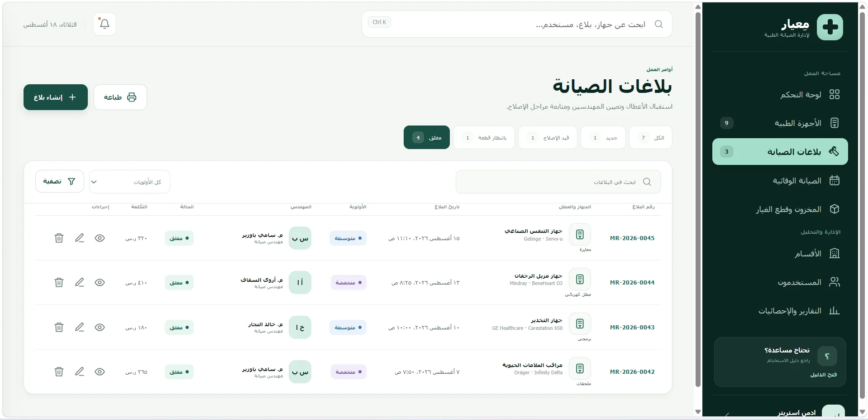
Task: Click device icon for جهاز التخدير
Action: pyautogui.click(x=580, y=324)
